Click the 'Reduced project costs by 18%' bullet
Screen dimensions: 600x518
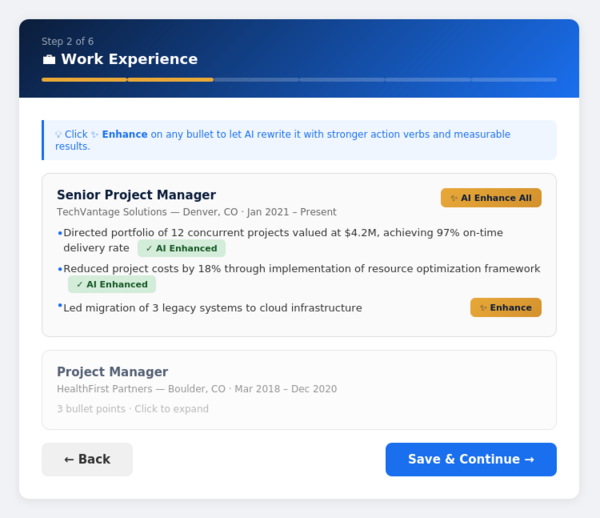point(301,269)
